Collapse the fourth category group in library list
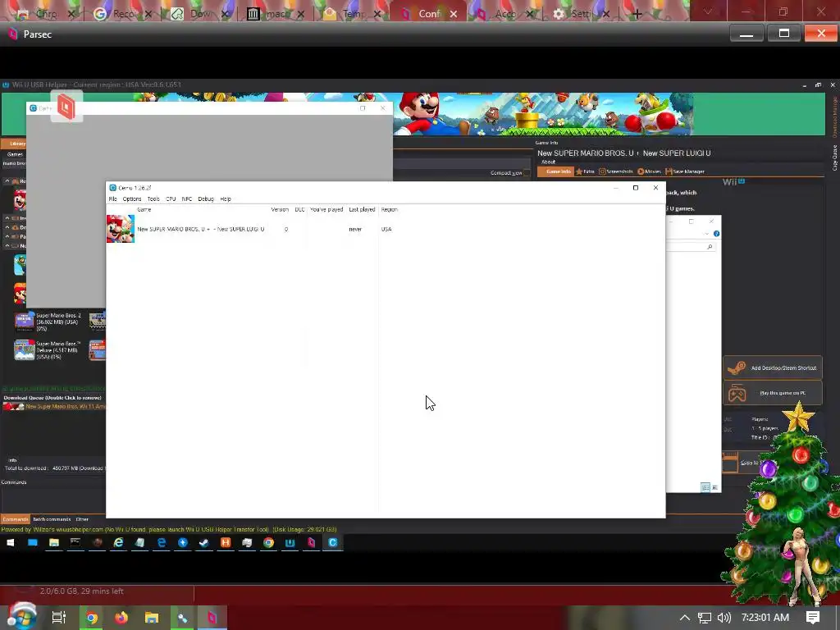The height and width of the screenshot is (630, 840). pos(7,236)
